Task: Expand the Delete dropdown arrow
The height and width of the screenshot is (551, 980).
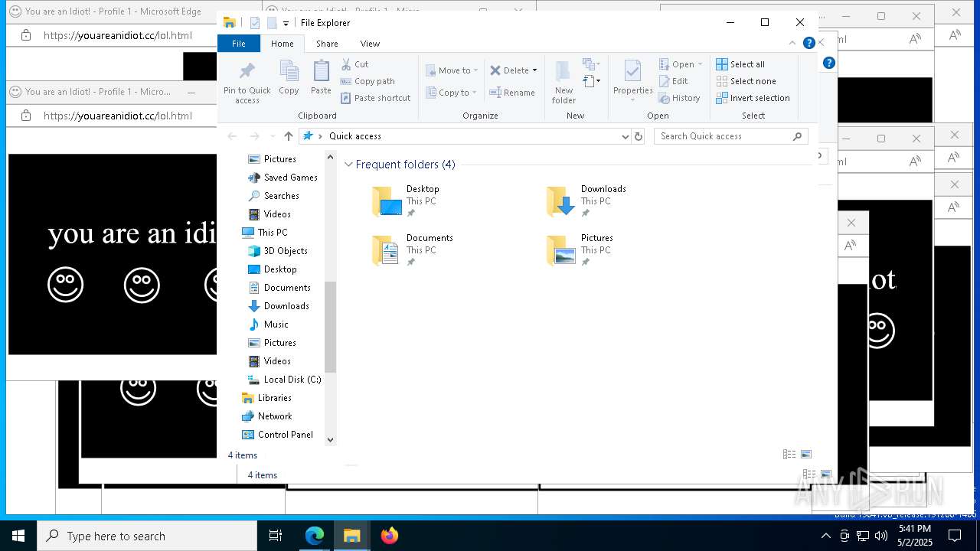Action: (x=534, y=70)
